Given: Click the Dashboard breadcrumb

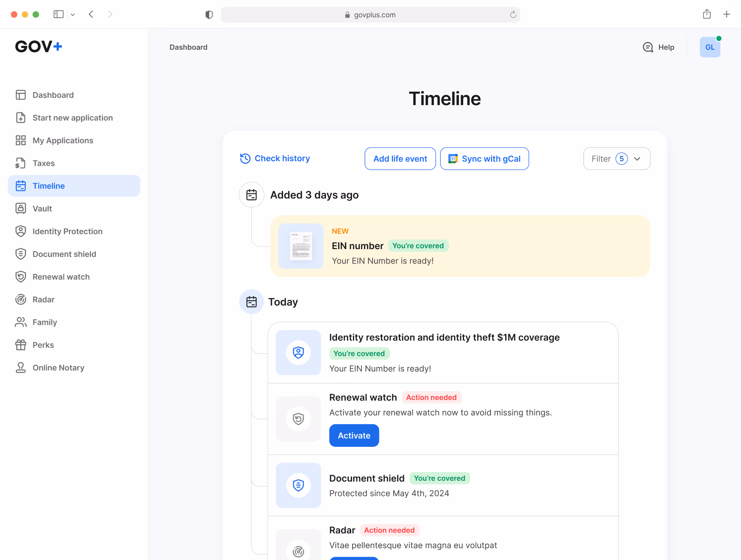Looking at the screenshot, I should [188, 47].
